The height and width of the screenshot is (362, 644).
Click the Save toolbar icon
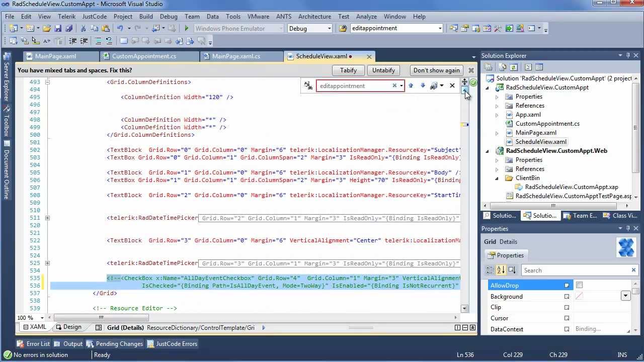(x=58, y=29)
